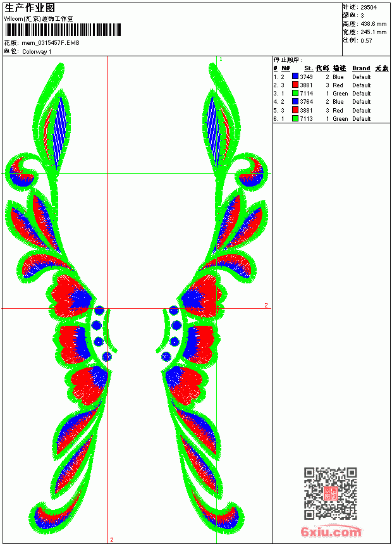Click the red seal in the QR code center
Viewport: 392px width, 544px height.
click(331, 493)
